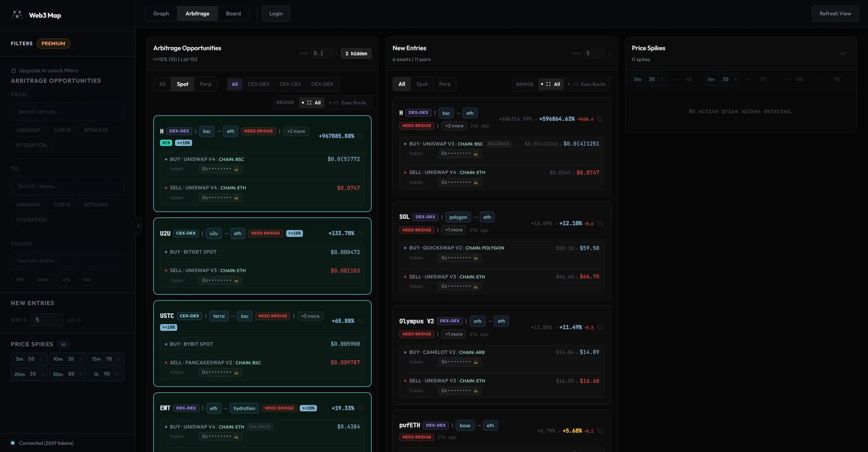The image size is (868, 452).
Task: Click lock icon on Olympus V2 Sell Uniswap V3 token
Action: 475,390
